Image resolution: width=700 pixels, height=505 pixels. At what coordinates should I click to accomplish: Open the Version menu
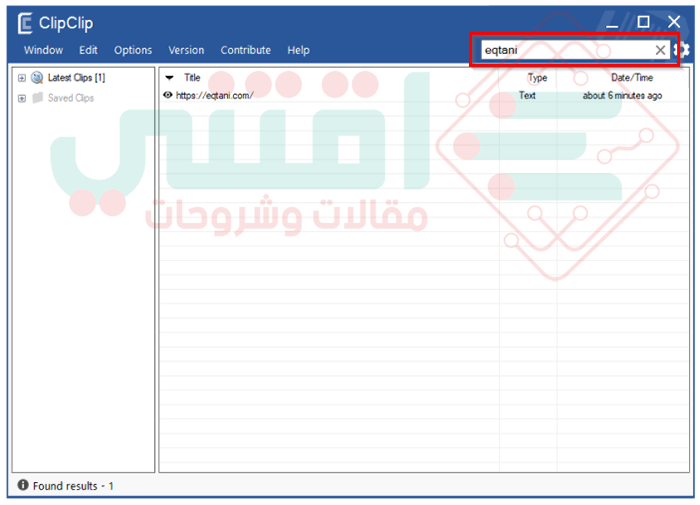(186, 50)
